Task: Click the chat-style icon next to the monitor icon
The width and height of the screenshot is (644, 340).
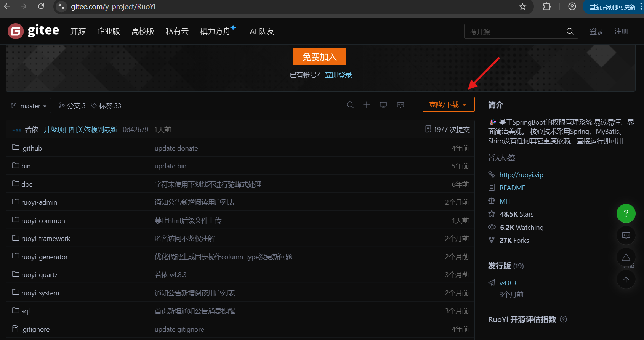Action: [x=400, y=105]
